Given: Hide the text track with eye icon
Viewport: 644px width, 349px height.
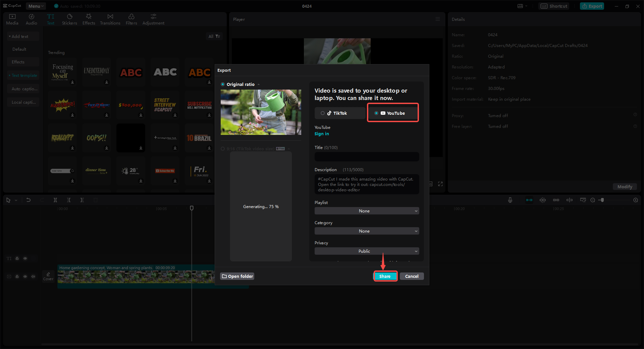Looking at the screenshot, I should [25, 258].
